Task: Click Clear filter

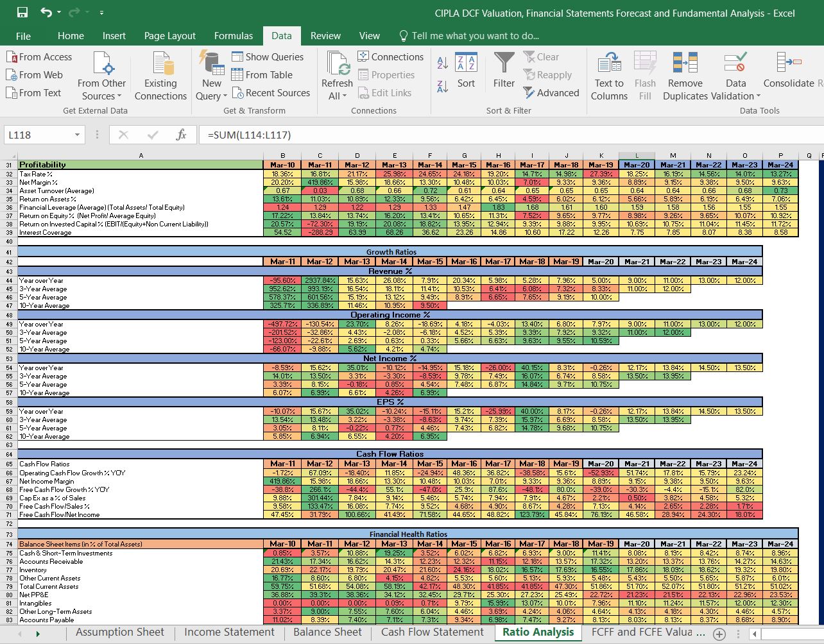Action: (x=541, y=57)
